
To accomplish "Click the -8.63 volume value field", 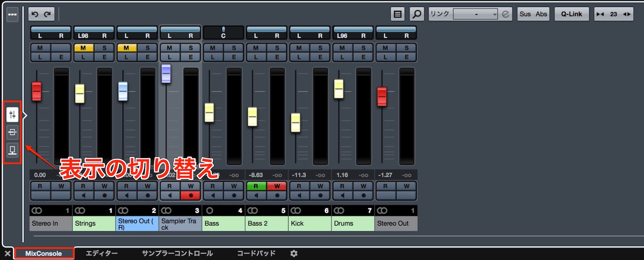I will (256, 175).
